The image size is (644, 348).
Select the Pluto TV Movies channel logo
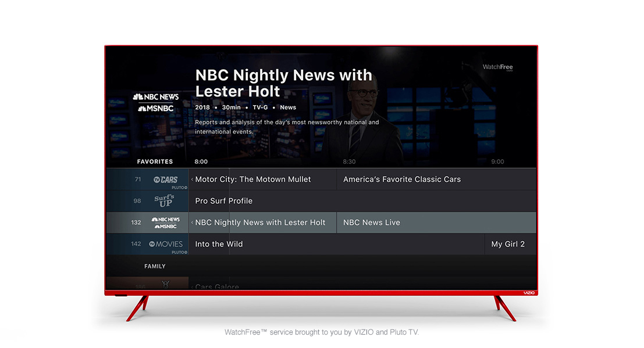tap(166, 244)
